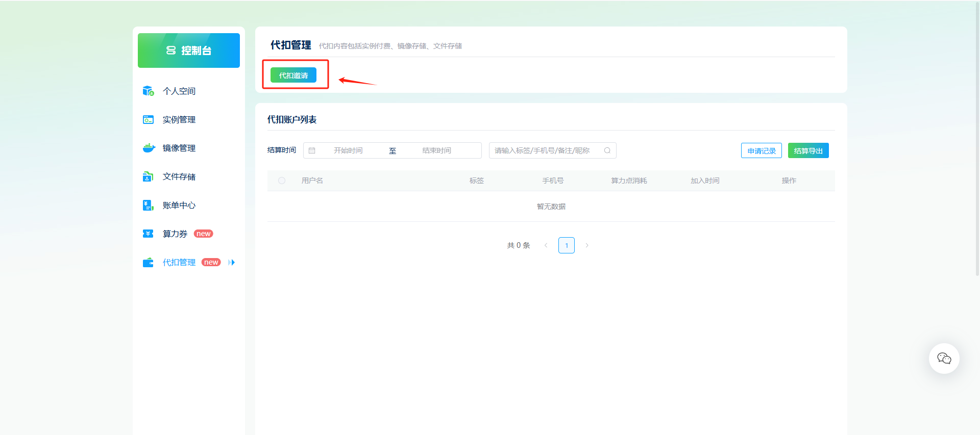Go to previous page arrow
This screenshot has width=980, height=435.
(546, 245)
